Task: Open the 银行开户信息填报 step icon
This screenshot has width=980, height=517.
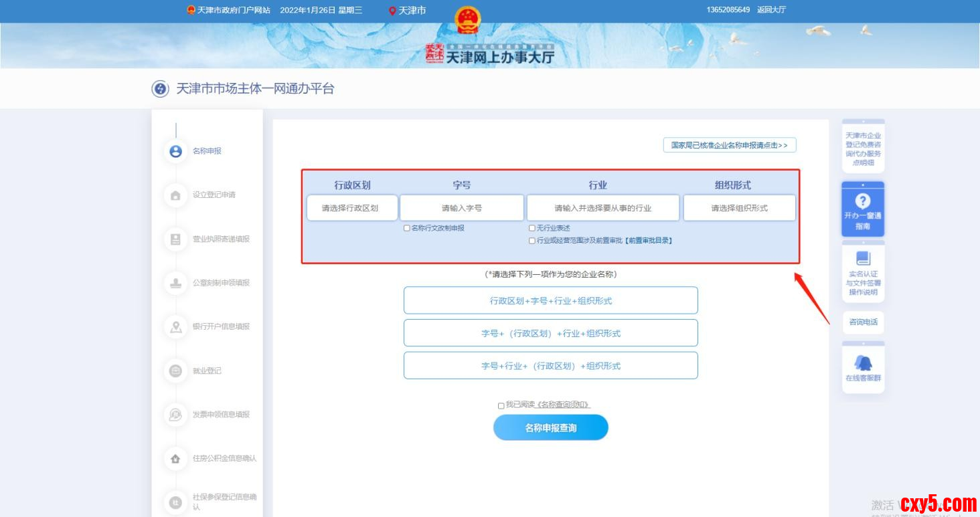Action: pos(175,327)
